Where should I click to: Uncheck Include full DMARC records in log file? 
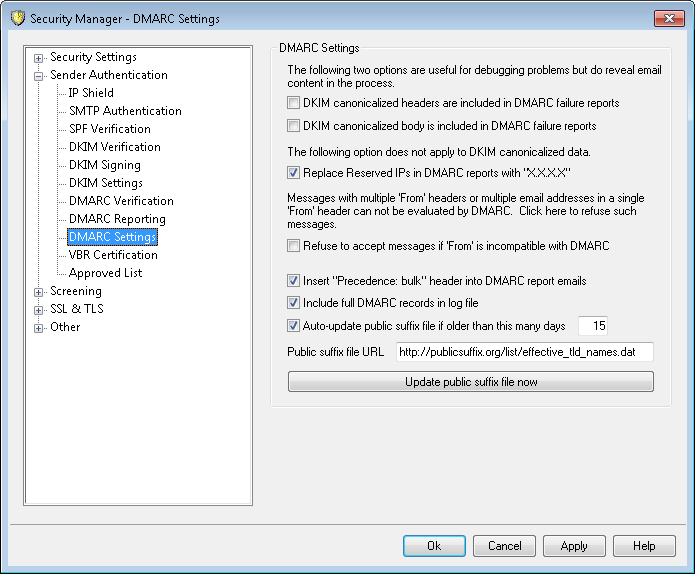294,303
